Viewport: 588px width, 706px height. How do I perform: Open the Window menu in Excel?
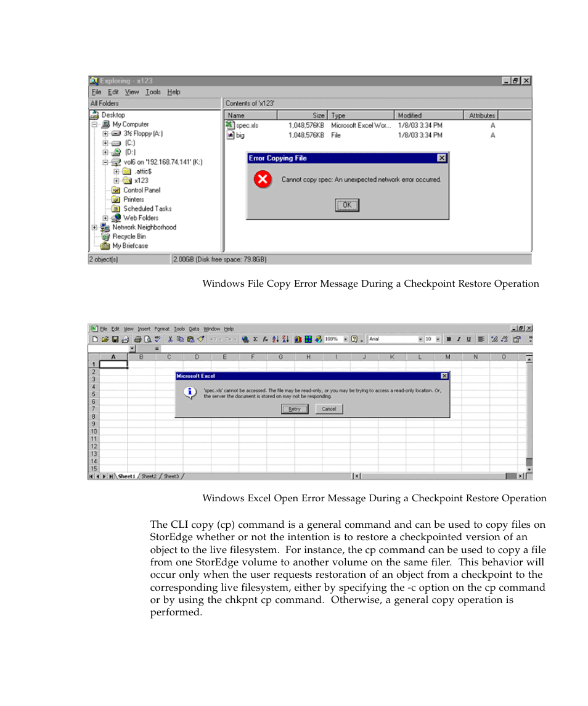(x=211, y=329)
